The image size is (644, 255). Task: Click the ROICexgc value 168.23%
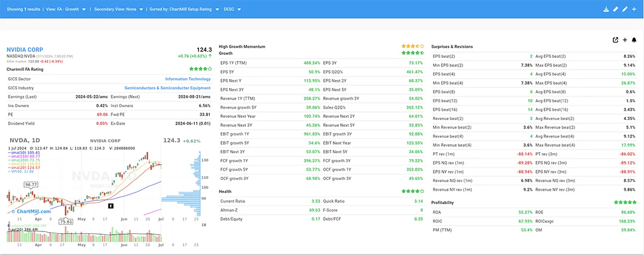pyautogui.click(x=627, y=221)
